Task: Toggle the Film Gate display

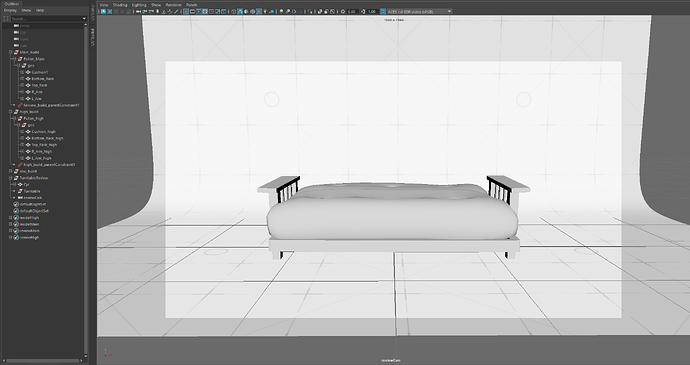Action: click(x=192, y=11)
